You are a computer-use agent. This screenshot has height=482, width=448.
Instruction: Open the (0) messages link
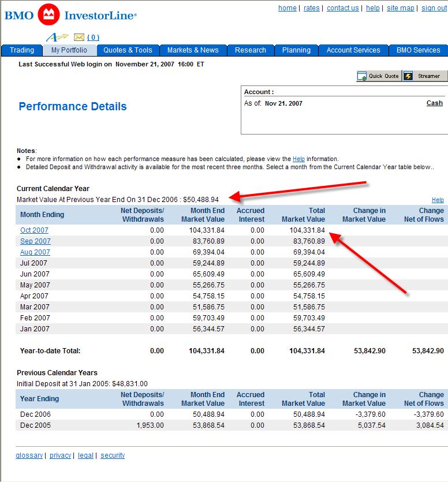click(x=93, y=38)
